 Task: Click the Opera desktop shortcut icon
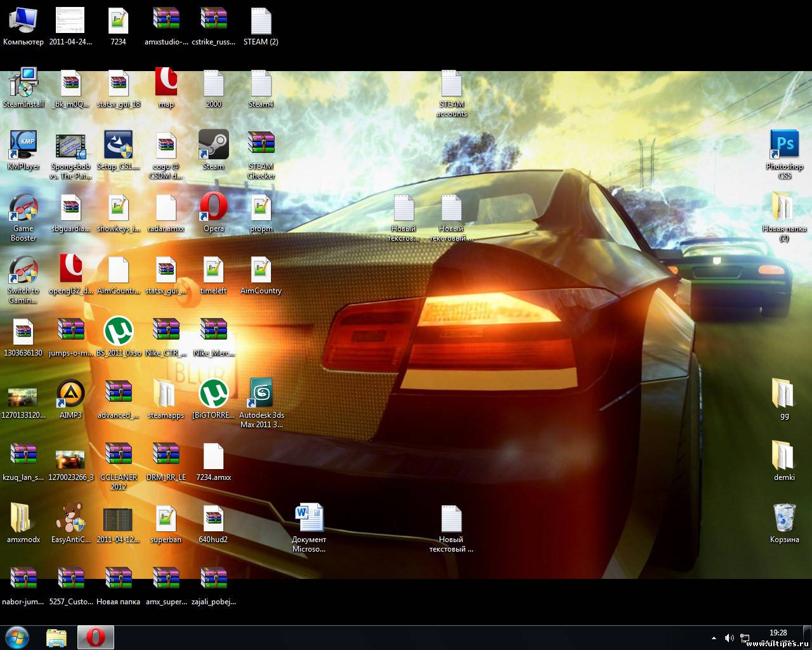tap(213, 208)
